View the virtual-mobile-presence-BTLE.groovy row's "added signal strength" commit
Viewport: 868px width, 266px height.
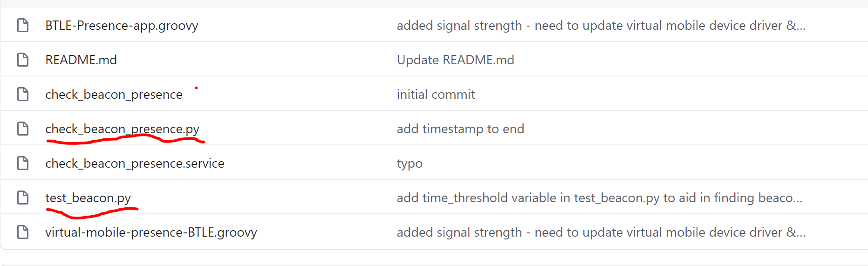(601, 232)
